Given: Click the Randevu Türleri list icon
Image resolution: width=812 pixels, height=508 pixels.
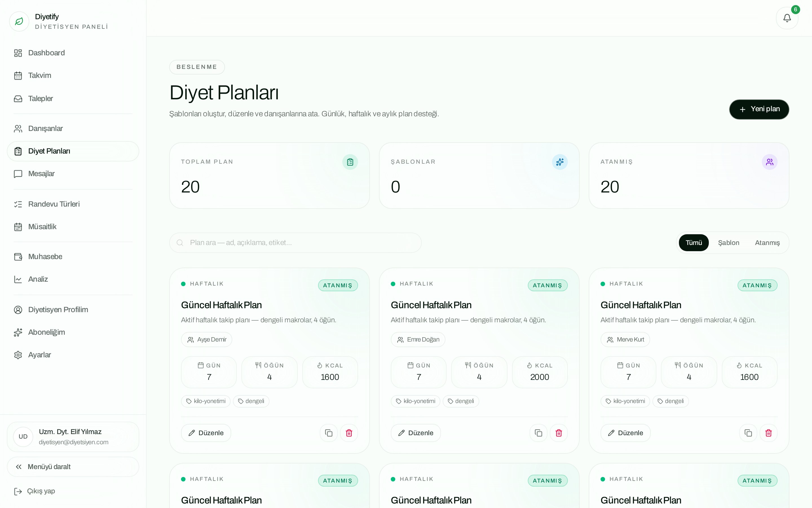Looking at the screenshot, I should pyautogui.click(x=18, y=204).
